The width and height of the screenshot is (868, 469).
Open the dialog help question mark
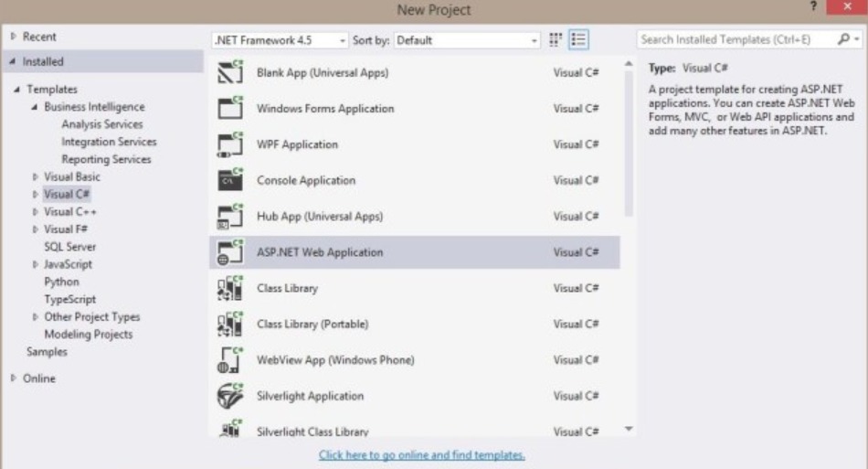pos(813,6)
